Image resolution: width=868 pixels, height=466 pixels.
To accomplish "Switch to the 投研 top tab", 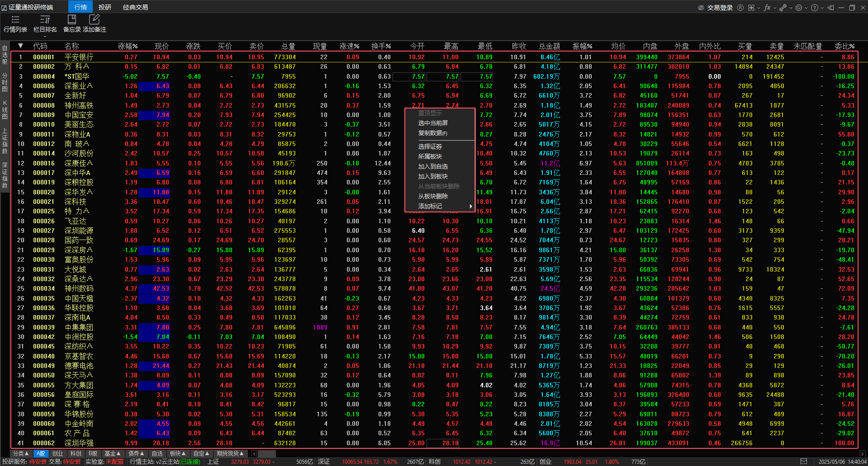I will click(x=105, y=7).
